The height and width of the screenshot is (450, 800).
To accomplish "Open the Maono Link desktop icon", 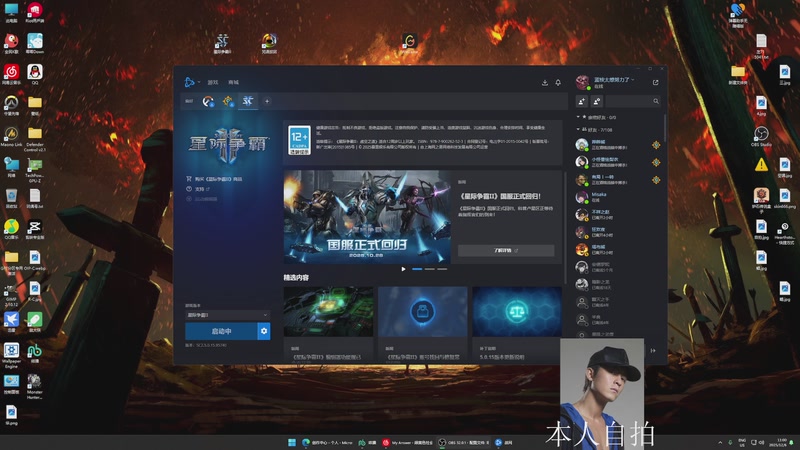I will [11, 137].
